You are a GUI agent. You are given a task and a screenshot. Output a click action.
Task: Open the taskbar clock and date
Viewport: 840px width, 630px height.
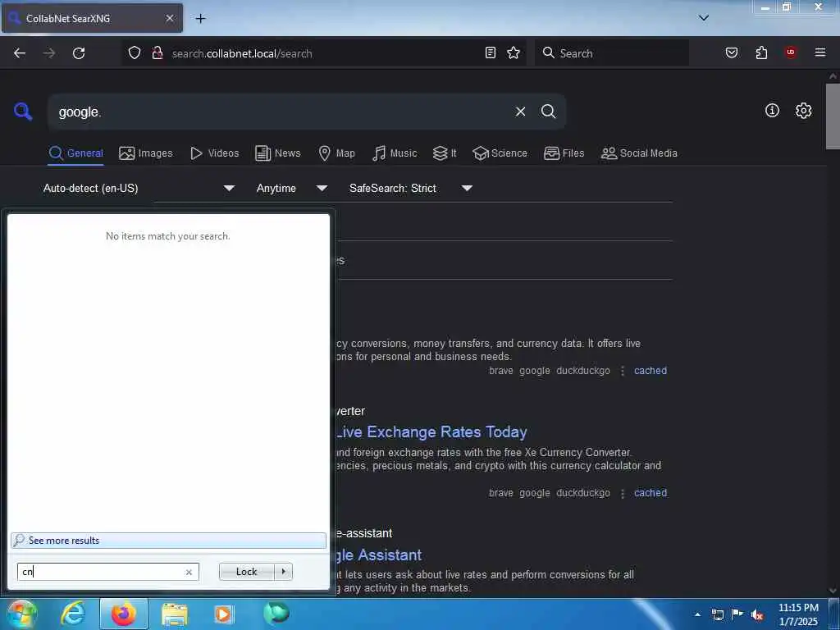798,614
